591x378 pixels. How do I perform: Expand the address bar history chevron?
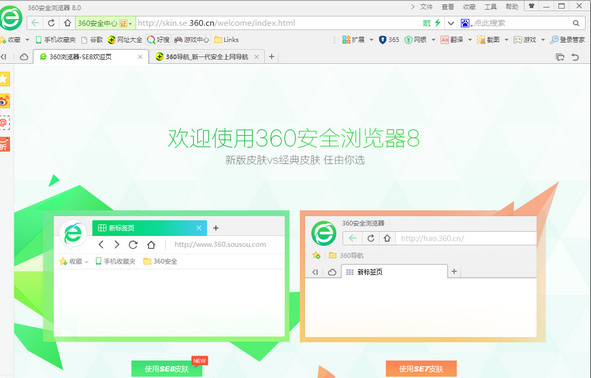point(451,23)
